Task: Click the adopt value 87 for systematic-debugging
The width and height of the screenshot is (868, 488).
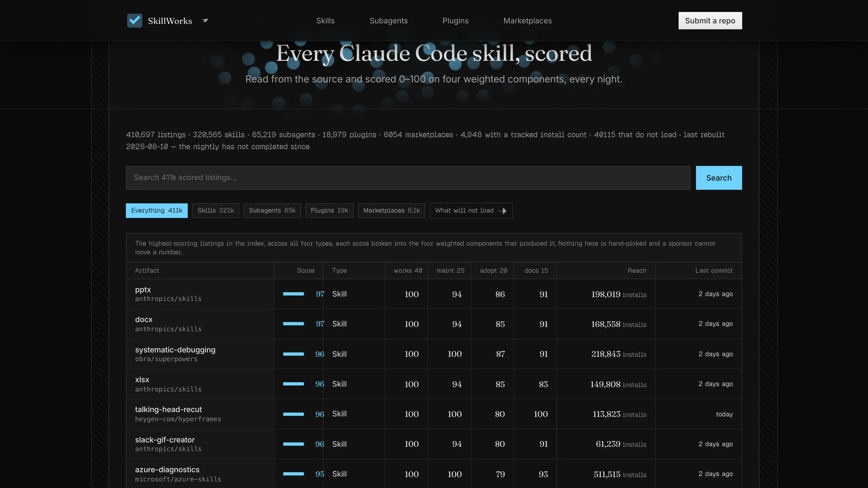Action: coord(500,354)
